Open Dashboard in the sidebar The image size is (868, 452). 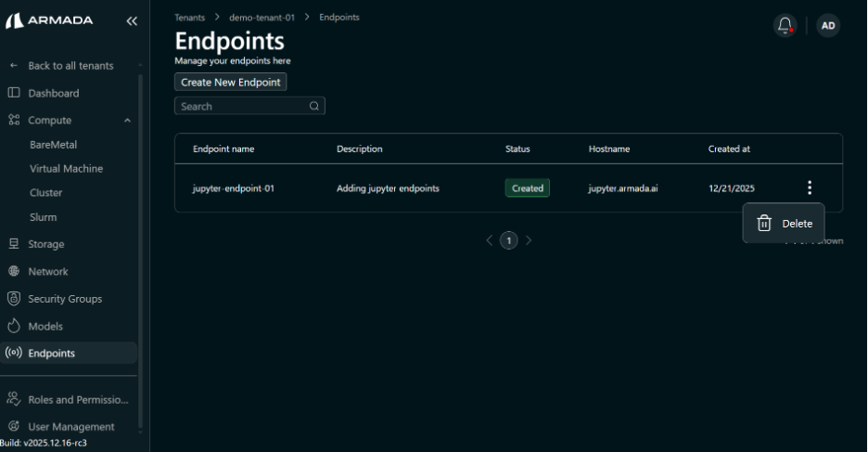coord(53,93)
